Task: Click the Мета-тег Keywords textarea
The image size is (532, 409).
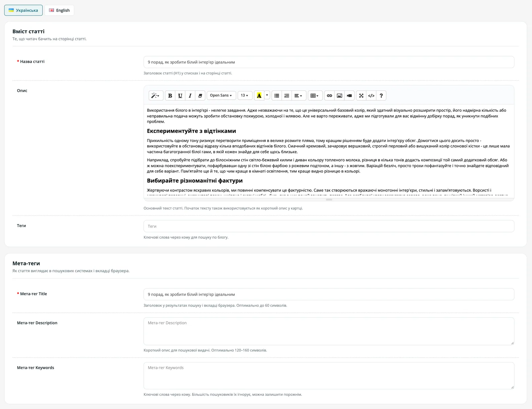Action: coord(329,376)
